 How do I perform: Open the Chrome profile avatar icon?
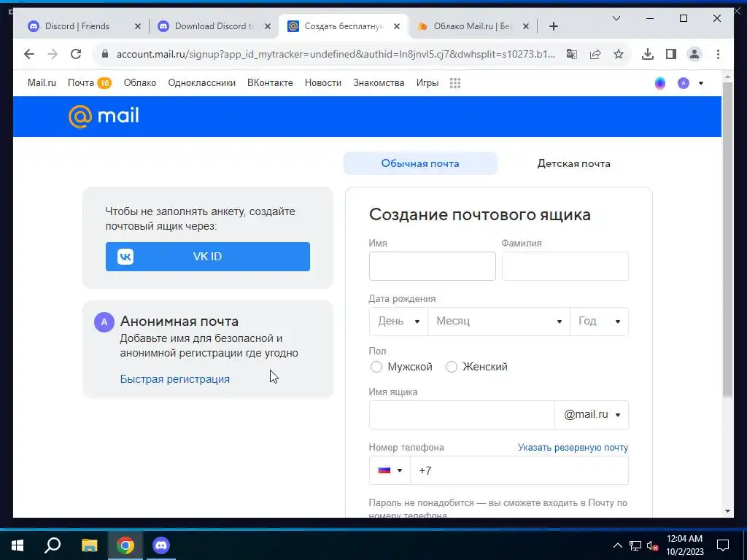(694, 54)
